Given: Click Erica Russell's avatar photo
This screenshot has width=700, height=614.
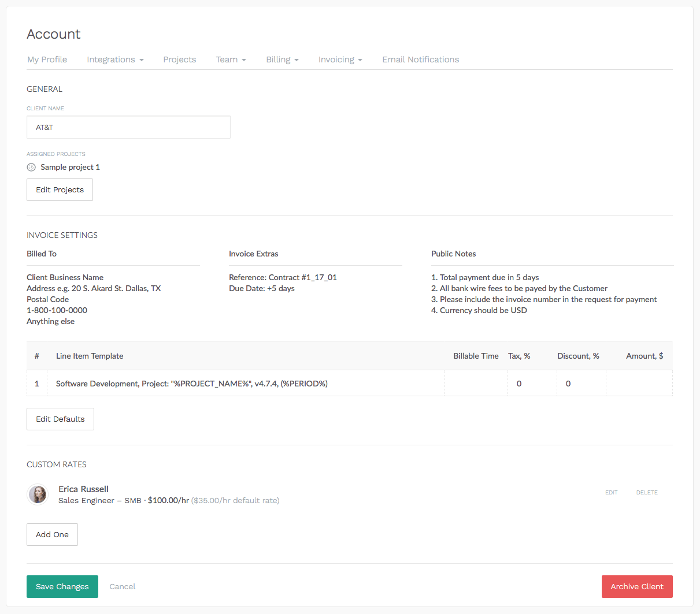Looking at the screenshot, I should coord(38,494).
